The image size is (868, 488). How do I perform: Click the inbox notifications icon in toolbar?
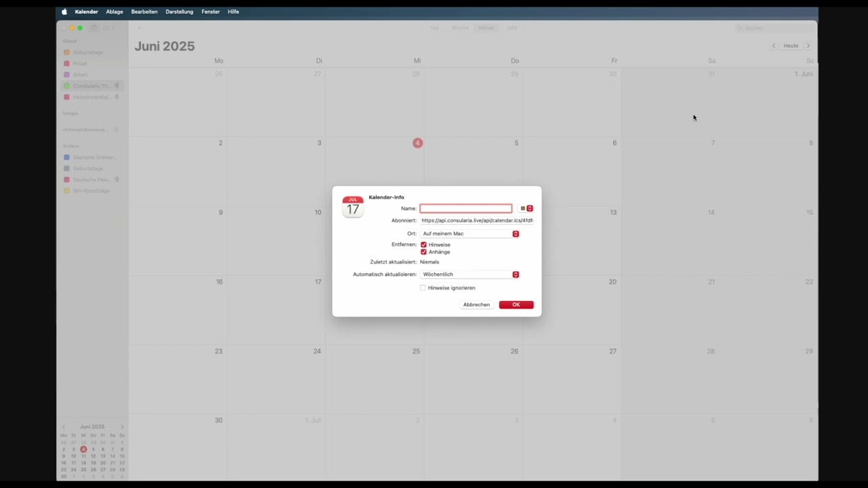(x=108, y=28)
